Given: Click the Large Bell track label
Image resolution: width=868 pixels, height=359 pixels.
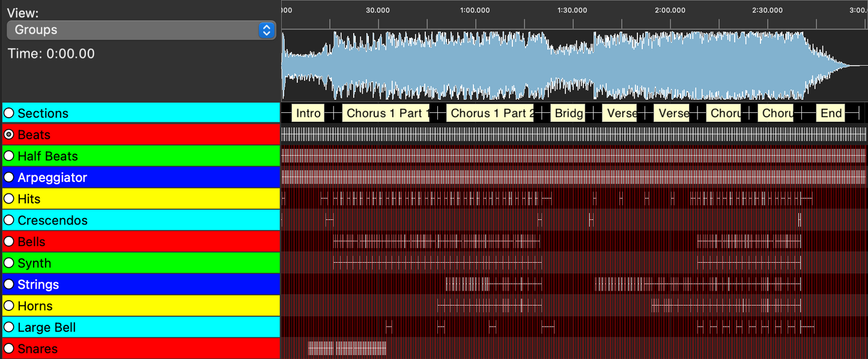Looking at the screenshot, I should tap(46, 328).
